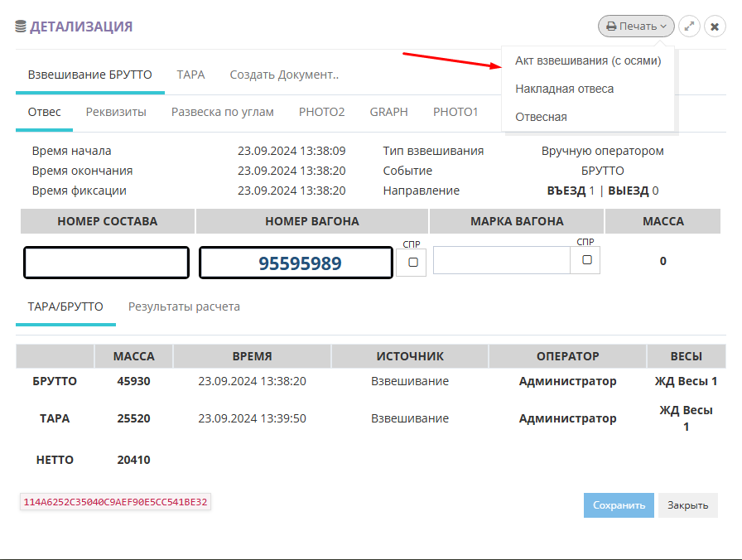Open the Результаты расчета tab
This screenshot has width=742, height=560.
(184, 307)
